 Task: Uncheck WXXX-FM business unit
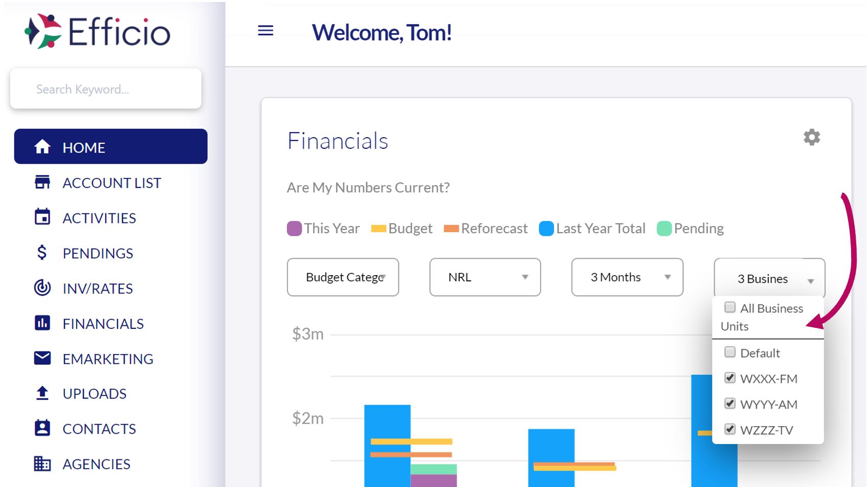(730, 378)
